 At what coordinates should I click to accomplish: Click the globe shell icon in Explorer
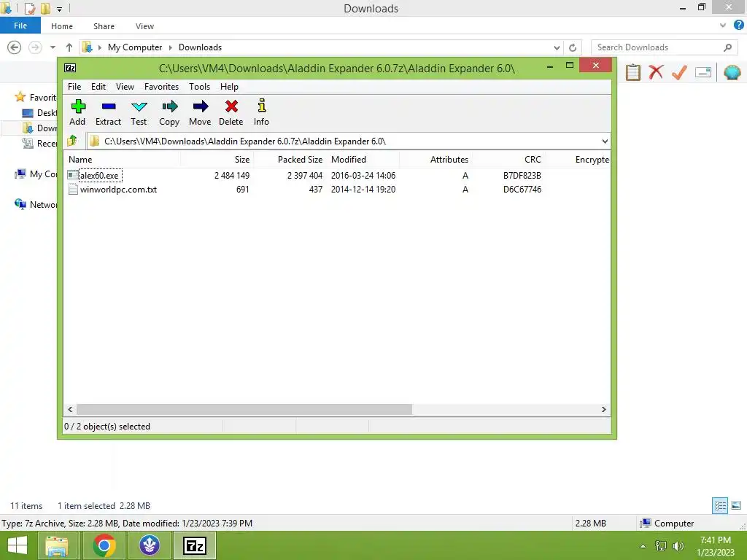click(732, 72)
